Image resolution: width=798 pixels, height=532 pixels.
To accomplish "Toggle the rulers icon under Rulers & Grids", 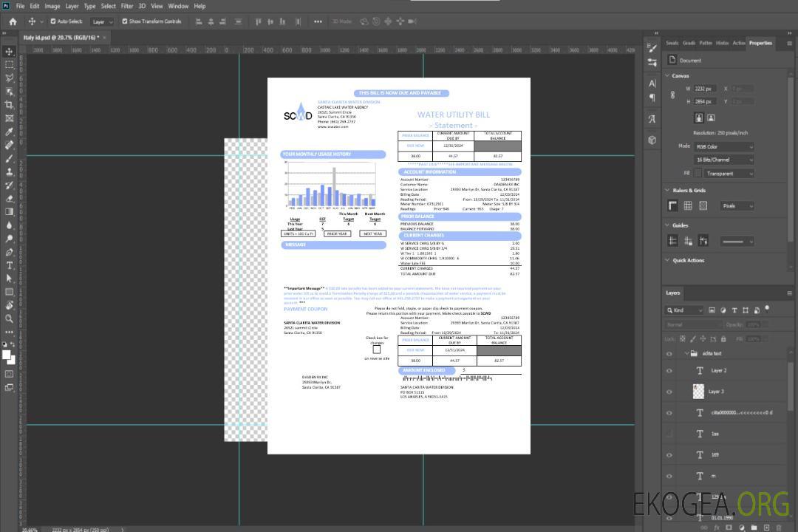I will pos(673,205).
